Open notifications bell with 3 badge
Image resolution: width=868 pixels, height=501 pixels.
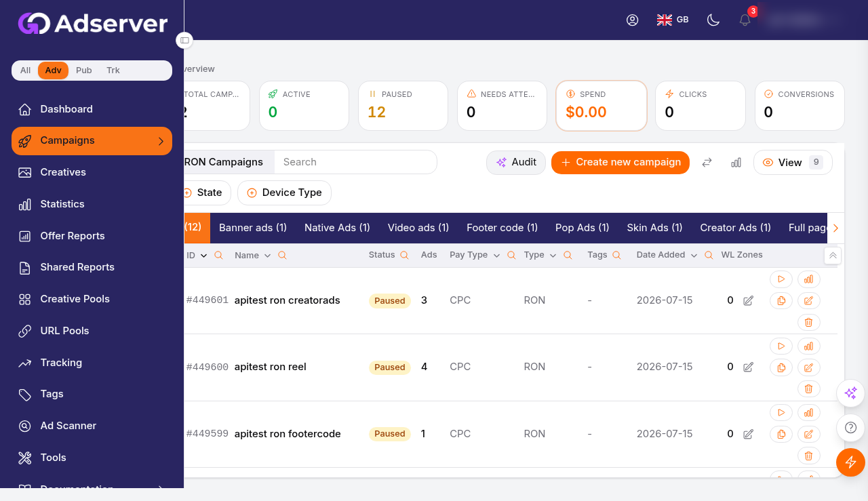(745, 20)
